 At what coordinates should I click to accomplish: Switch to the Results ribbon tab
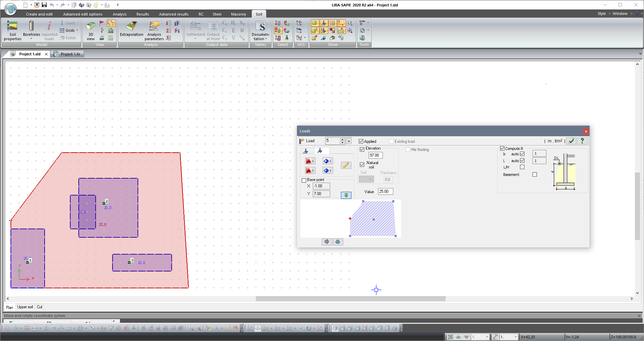[143, 14]
